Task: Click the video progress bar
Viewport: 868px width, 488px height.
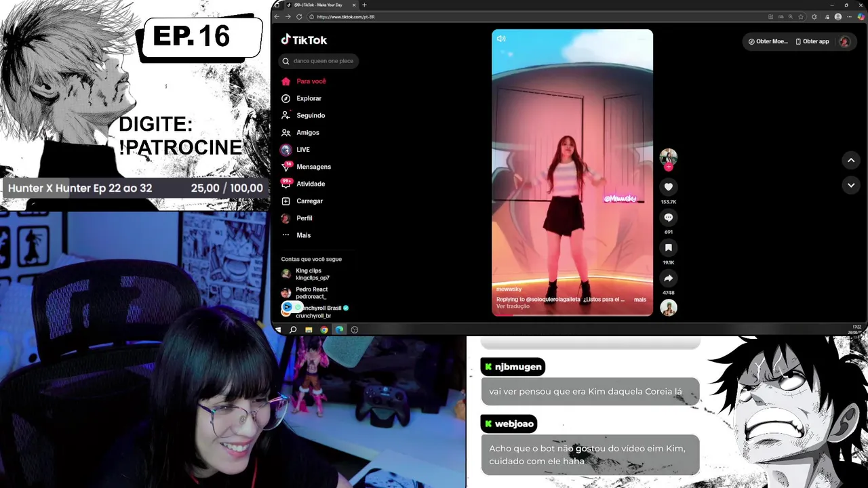Action: tap(572, 315)
